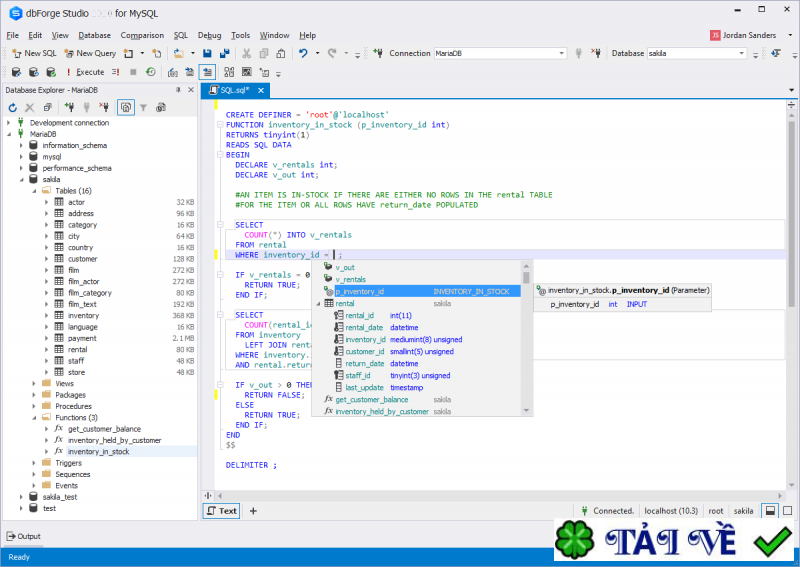Pin the Database Explorer panel
800x567 pixels.
tap(178, 90)
